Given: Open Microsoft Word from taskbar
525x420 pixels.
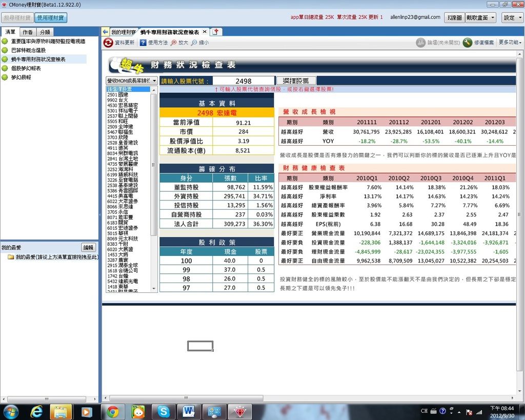Looking at the screenshot, I should [x=189, y=412].
